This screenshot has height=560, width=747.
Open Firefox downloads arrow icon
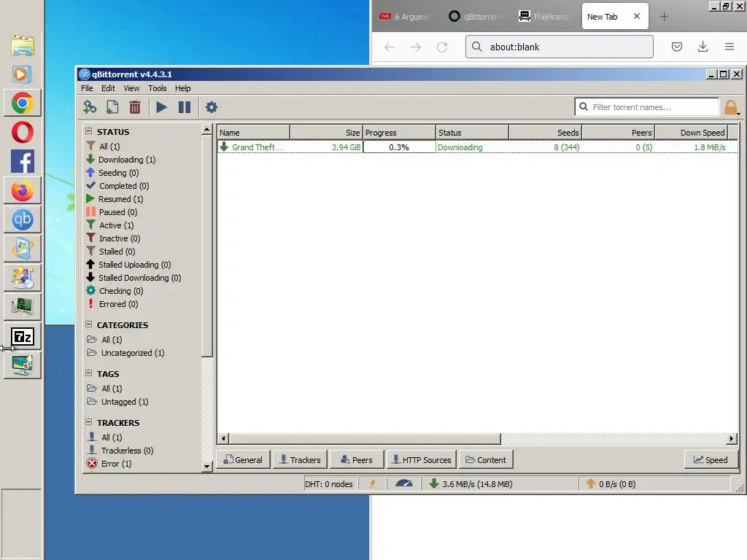(703, 47)
